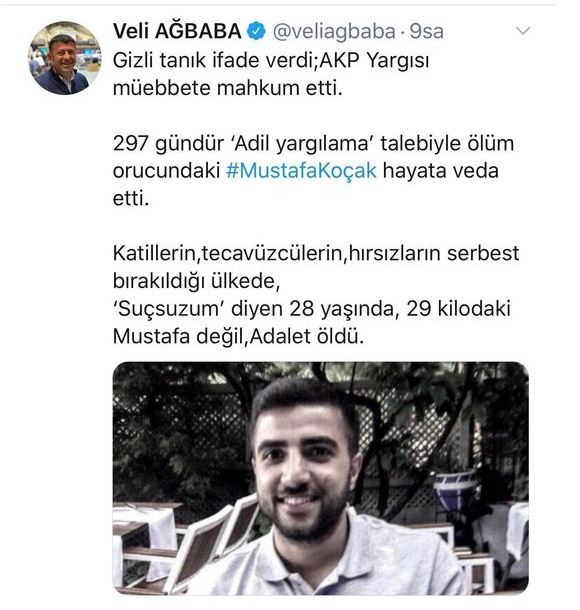Click the text 'bırakıldığı ülkede,'
The image size is (580, 610).
[196, 281]
